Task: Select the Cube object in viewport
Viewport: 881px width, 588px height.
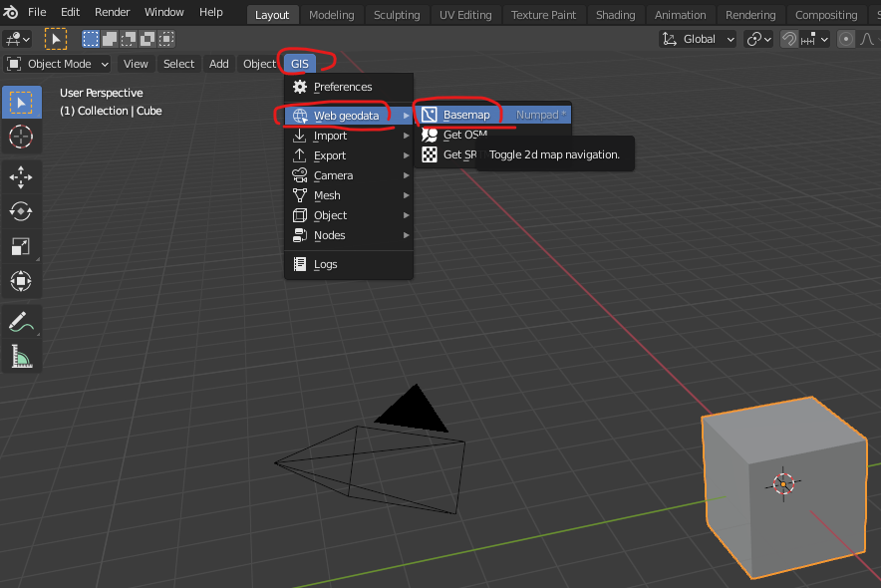Action: pos(783,487)
